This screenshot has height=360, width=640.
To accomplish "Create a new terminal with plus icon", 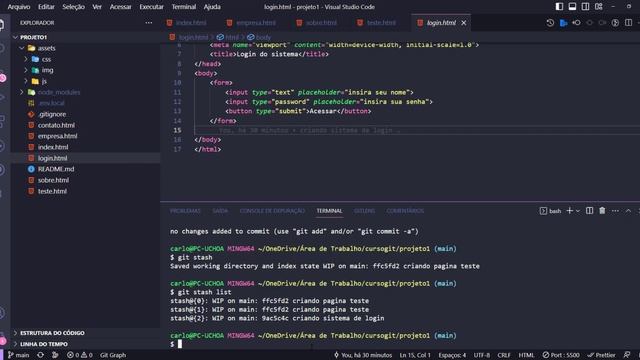I will pos(570,211).
